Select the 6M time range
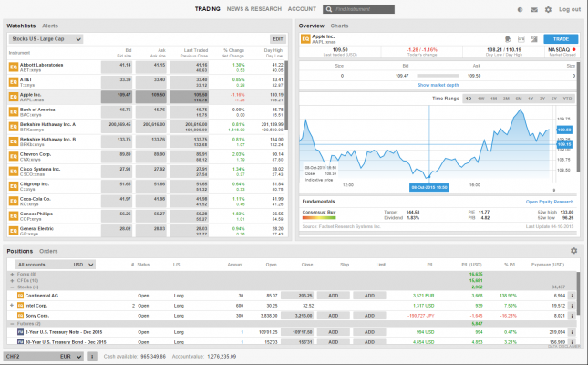This screenshot has height=365, width=588. (x=518, y=99)
